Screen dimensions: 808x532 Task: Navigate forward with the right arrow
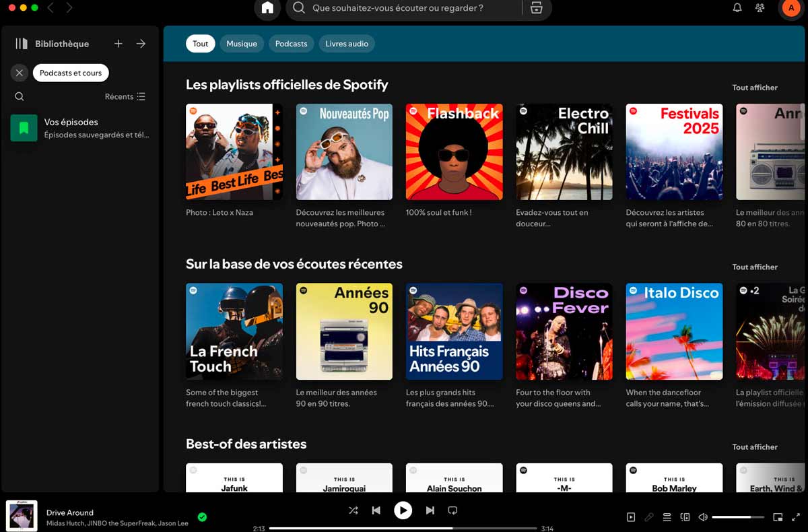69,8
